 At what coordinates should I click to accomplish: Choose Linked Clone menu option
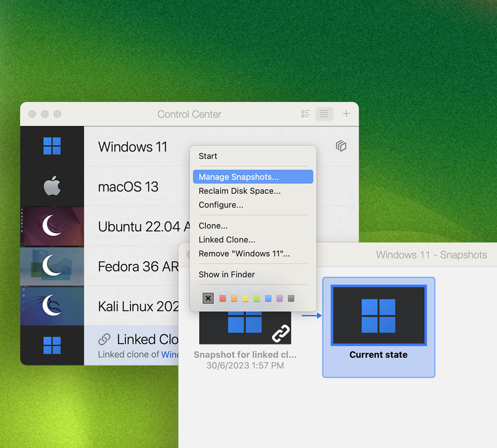click(x=227, y=240)
